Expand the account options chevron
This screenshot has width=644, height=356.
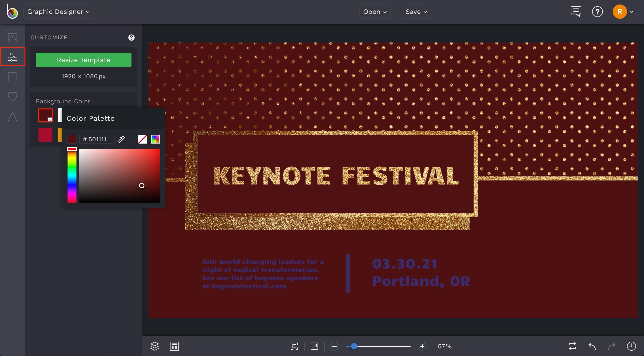(633, 11)
